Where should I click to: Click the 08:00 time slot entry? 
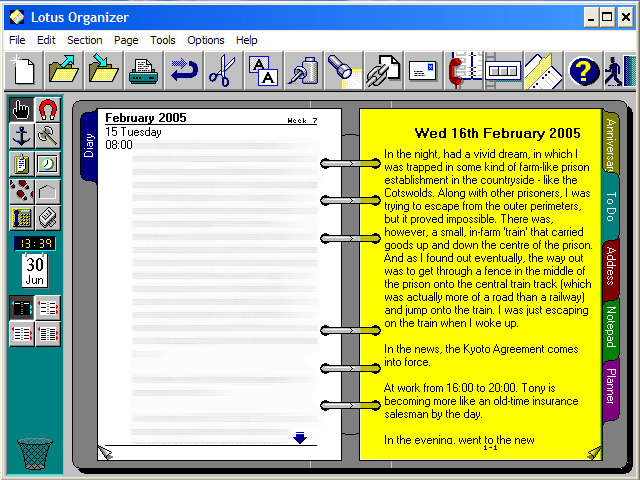(119, 145)
